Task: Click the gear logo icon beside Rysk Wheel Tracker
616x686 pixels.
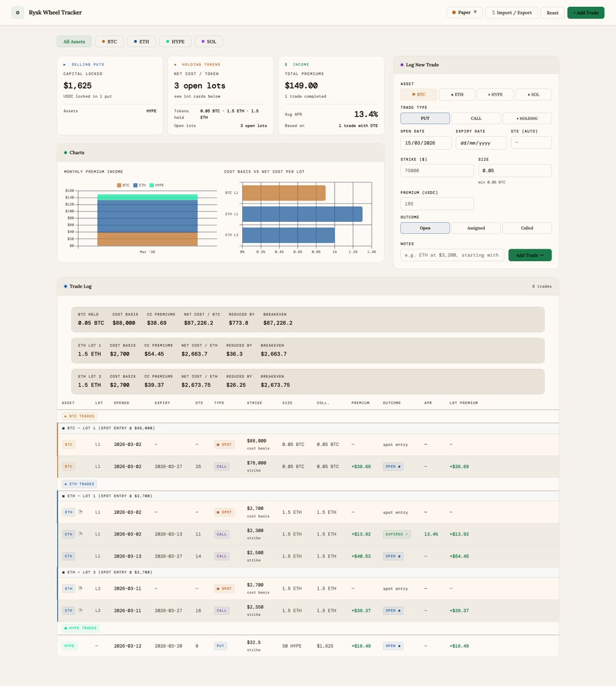Action: (x=18, y=13)
